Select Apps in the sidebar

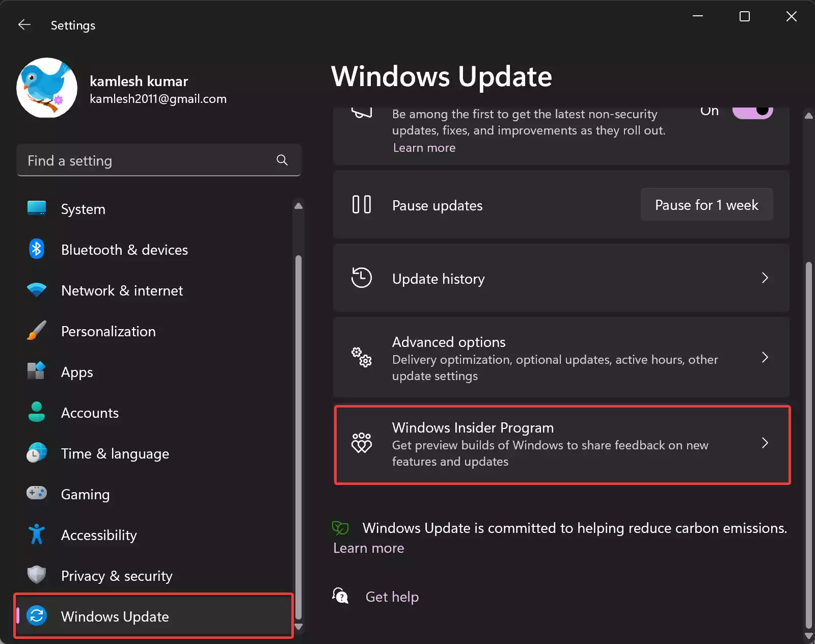click(x=154, y=372)
